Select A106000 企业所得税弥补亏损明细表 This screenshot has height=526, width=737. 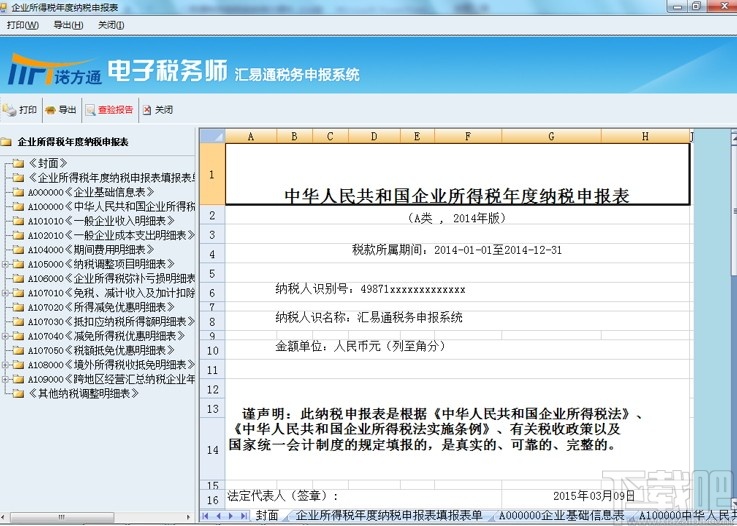coord(111,278)
